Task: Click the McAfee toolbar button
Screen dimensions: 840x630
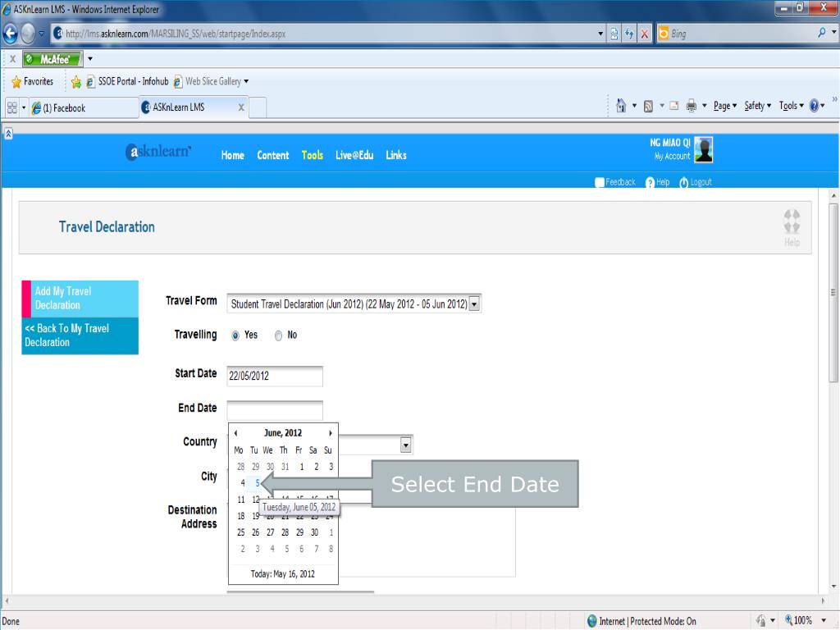Action: click(x=52, y=59)
